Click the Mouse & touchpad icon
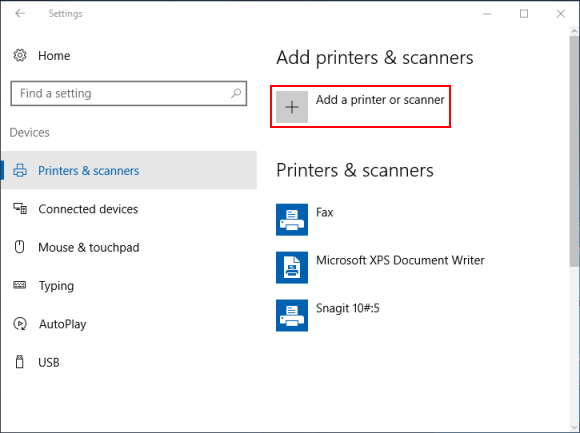 point(20,247)
